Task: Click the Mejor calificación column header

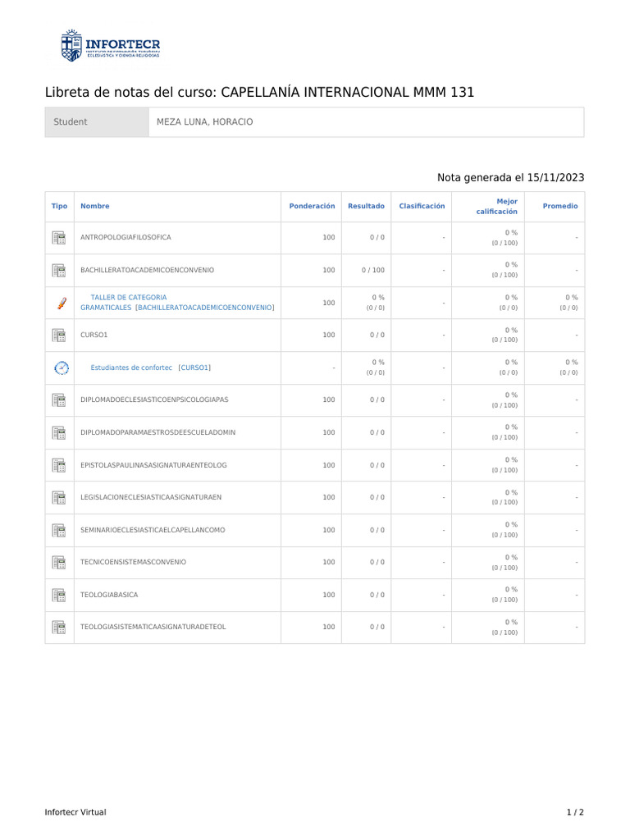Action: 497,207
